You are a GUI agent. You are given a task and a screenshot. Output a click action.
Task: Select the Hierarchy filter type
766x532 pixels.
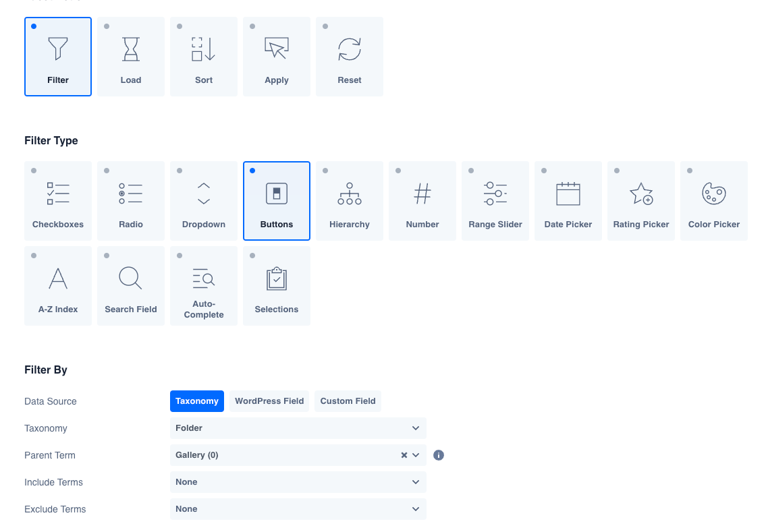[x=350, y=201]
